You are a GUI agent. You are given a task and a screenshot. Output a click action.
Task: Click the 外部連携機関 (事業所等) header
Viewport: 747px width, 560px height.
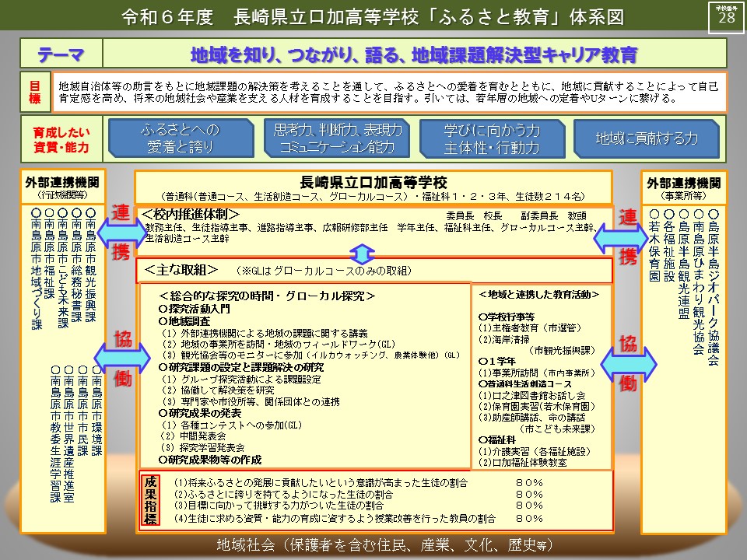point(684,188)
